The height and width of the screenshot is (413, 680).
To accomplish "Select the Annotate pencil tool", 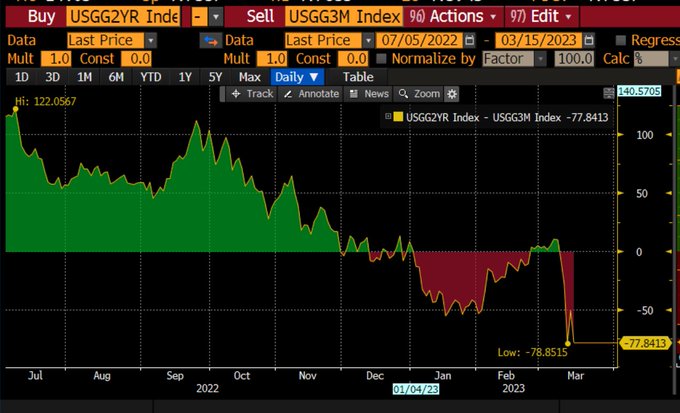I will [311, 94].
